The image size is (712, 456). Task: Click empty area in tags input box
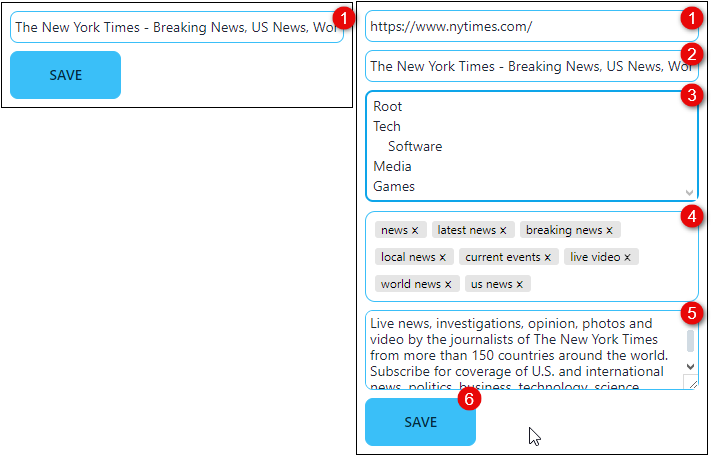click(x=613, y=285)
